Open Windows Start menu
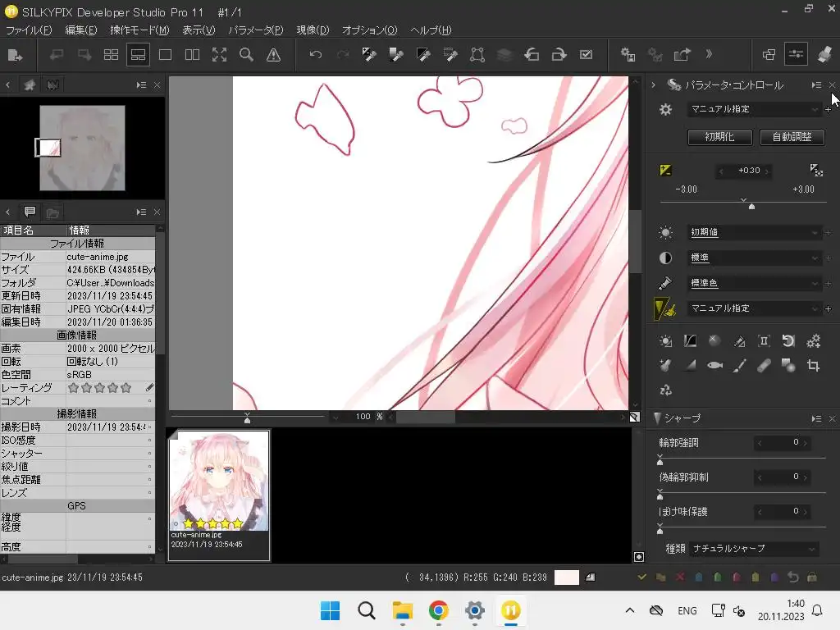This screenshot has width=840, height=630. [330, 610]
